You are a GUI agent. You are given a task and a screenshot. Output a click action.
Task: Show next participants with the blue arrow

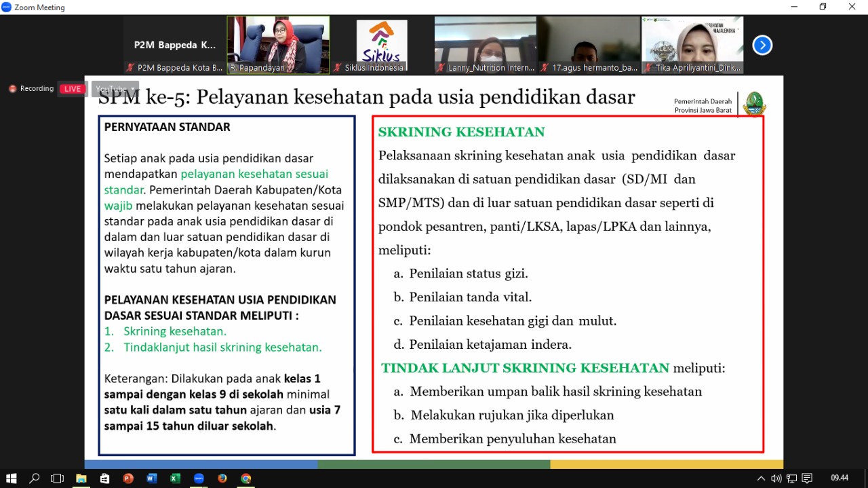point(762,45)
